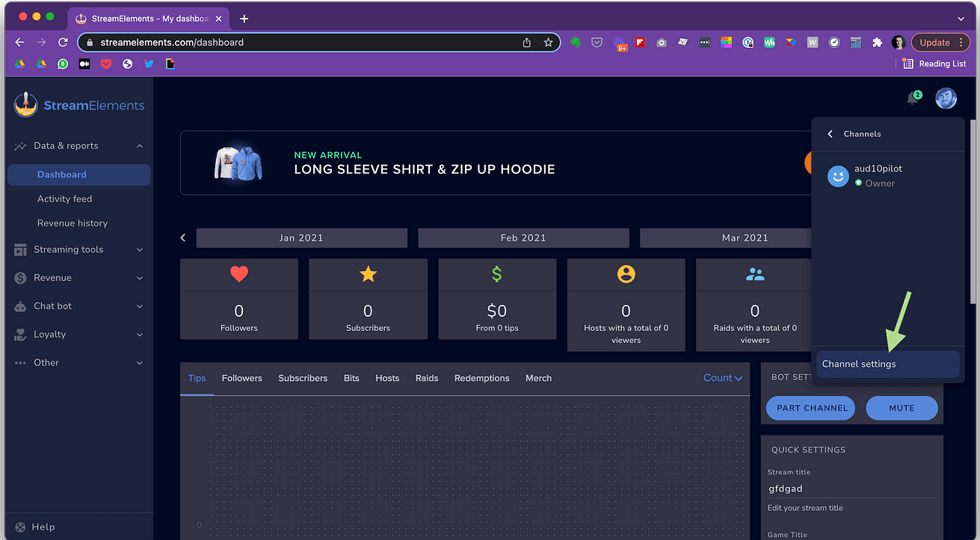Click the page vertical scrollbar
980x540 pixels.
pos(972,212)
